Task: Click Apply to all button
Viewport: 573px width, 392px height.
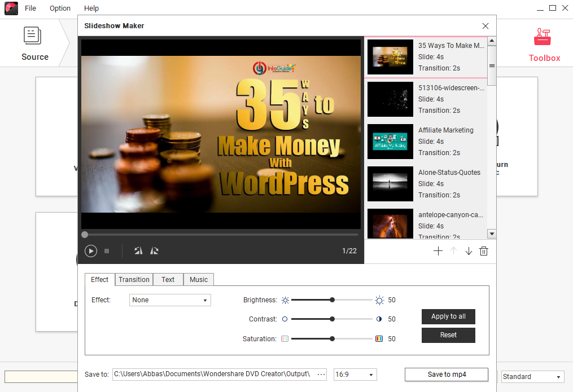Action: (x=448, y=316)
